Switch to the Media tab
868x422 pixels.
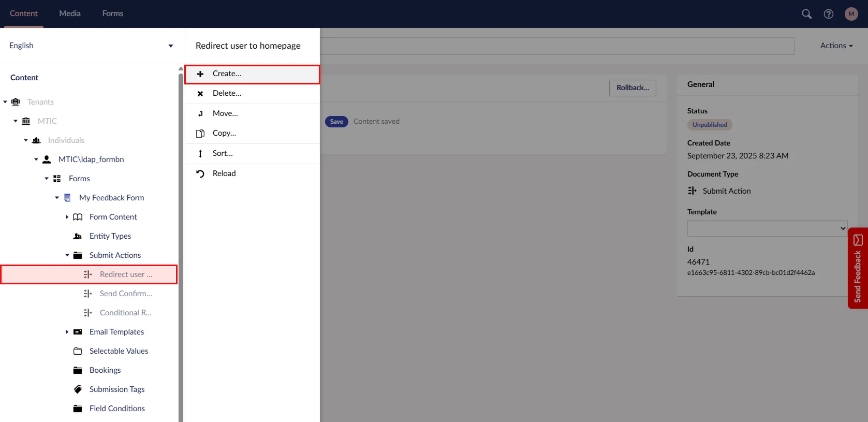click(70, 13)
